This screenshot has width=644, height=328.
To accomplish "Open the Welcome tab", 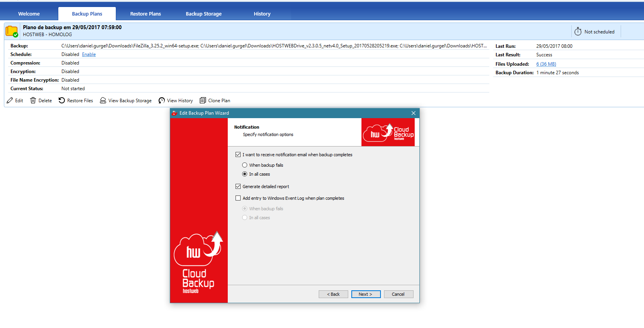I will click(29, 14).
